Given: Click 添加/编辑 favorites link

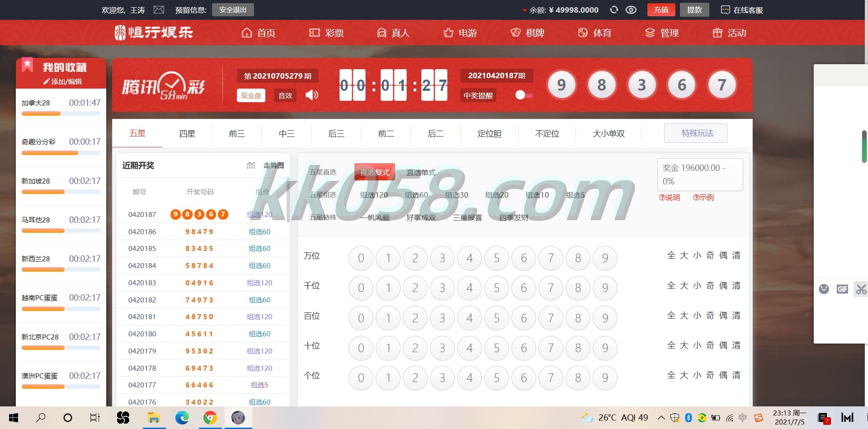Looking at the screenshot, I should [x=62, y=81].
